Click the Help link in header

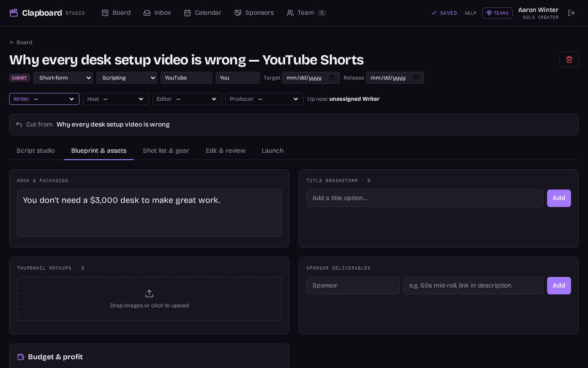pos(470,13)
